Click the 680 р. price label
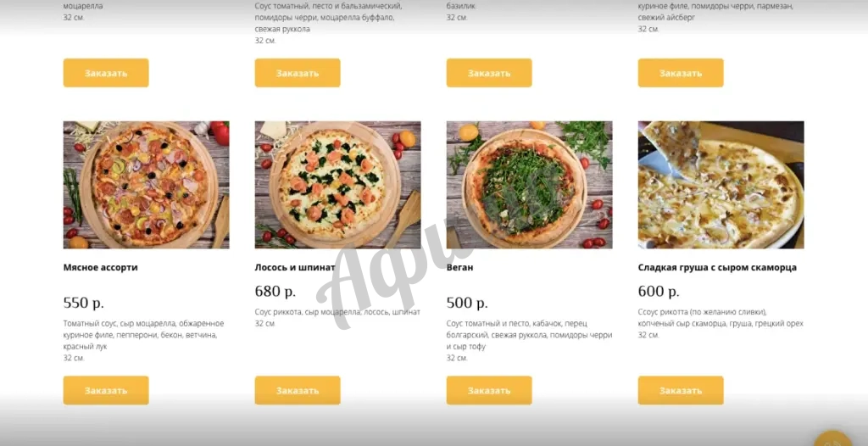This screenshot has width=868, height=446. tap(275, 292)
